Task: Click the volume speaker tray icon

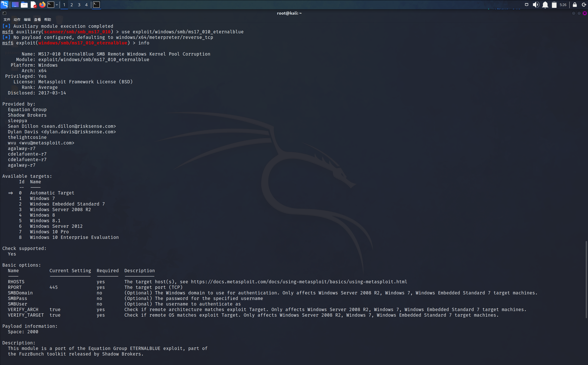Action: point(536,5)
